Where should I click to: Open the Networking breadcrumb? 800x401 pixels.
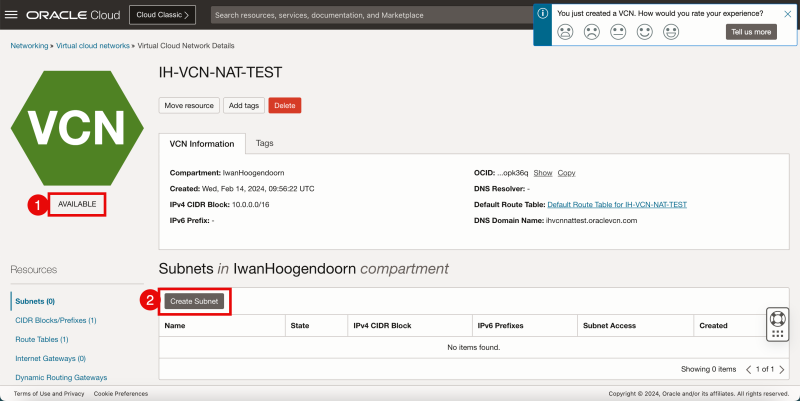pos(29,45)
